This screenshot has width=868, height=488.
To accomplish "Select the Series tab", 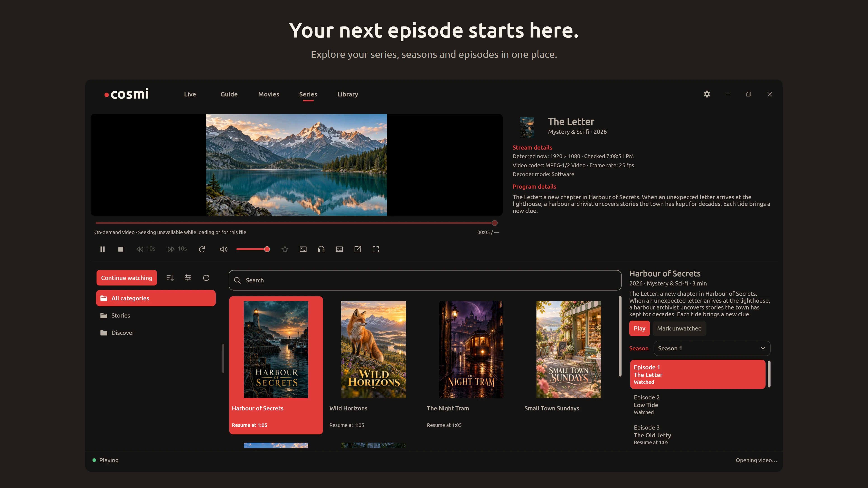I will coord(308,94).
